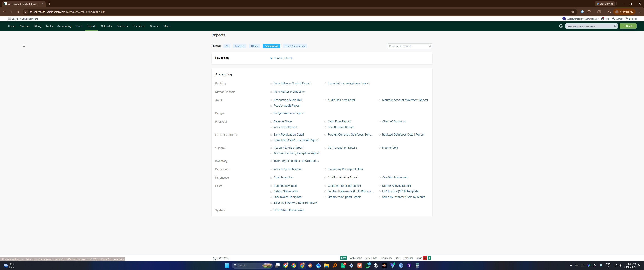This screenshot has height=270, width=644.
Task: Click the green Create button
Action: pos(628,26)
